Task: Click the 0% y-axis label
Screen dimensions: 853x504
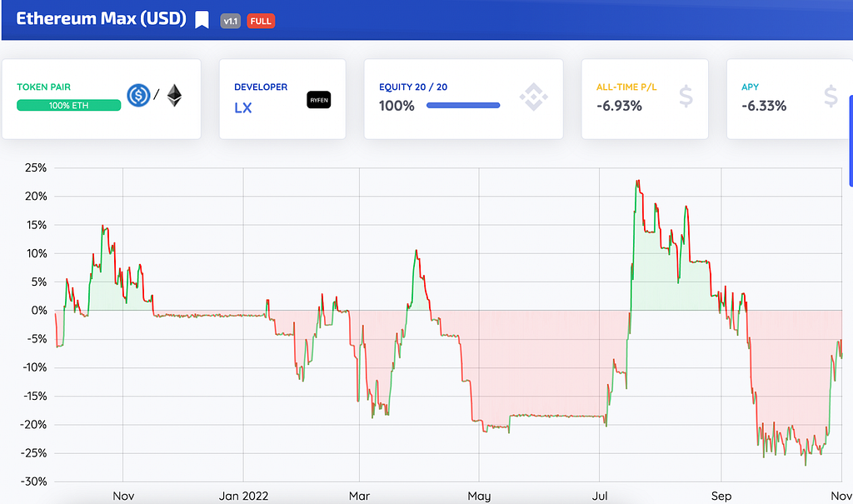Action: (x=39, y=310)
